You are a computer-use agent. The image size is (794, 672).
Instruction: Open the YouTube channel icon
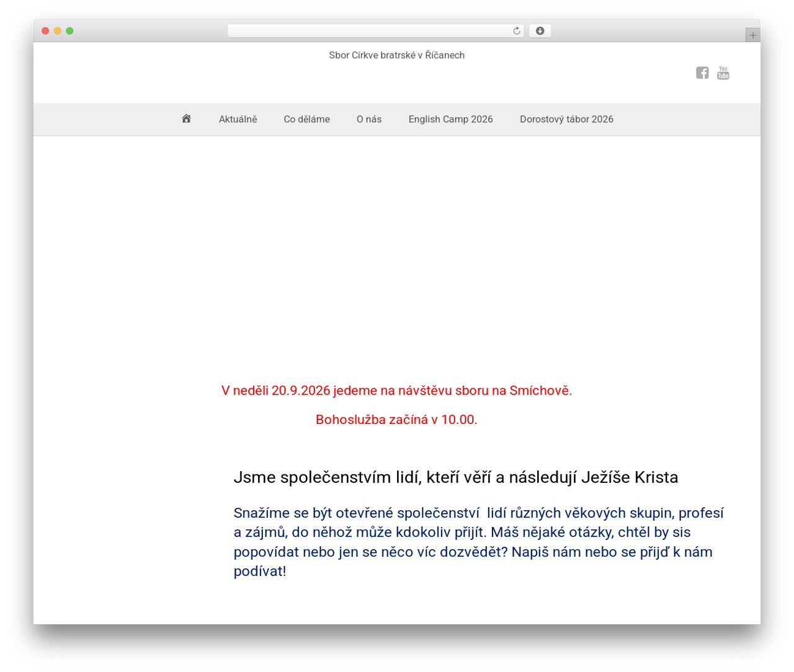click(723, 73)
